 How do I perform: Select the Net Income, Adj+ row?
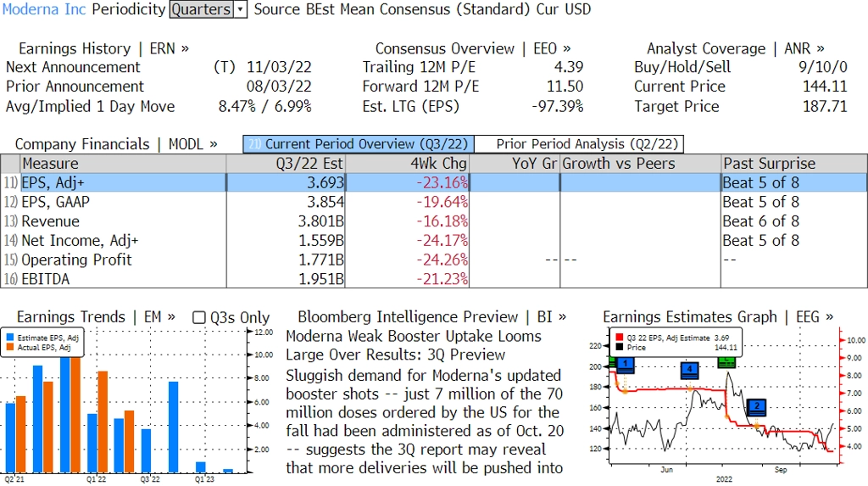tap(434, 241)
